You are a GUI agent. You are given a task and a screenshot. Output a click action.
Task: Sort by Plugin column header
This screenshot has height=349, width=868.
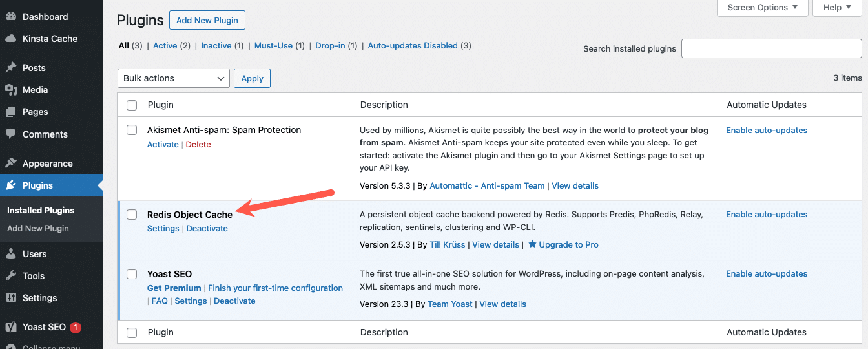point(160,105)
